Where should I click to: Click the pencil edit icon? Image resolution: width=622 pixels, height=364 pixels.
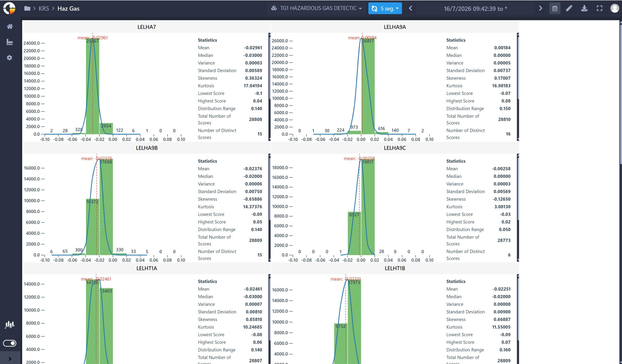[x=569, y=9]
